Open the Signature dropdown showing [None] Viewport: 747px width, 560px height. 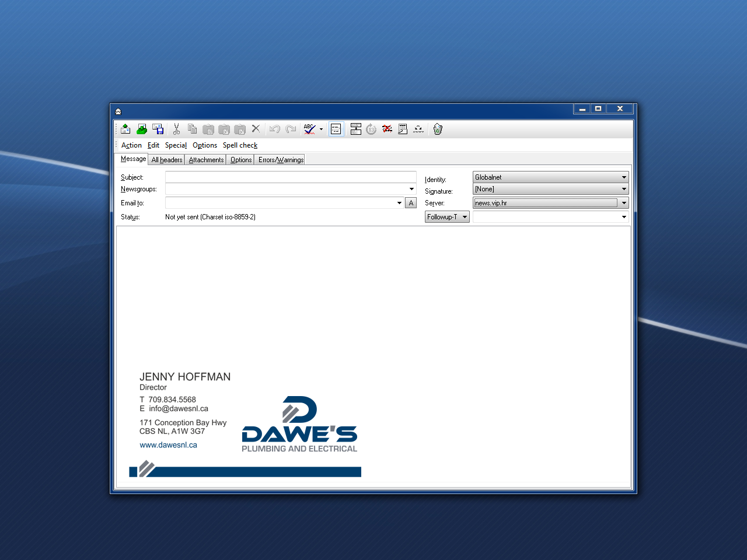click(550, 189)
